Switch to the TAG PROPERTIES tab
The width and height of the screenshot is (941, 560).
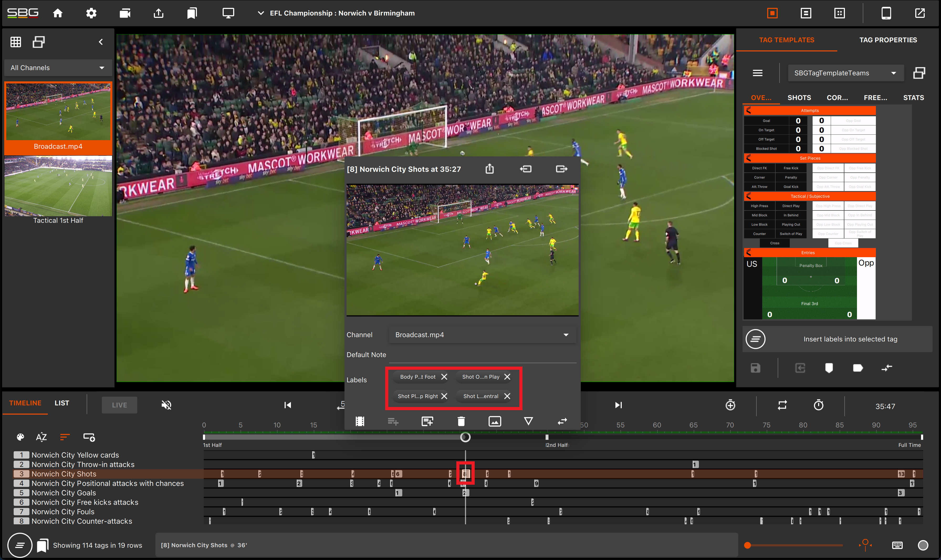[x=888, y=40]
